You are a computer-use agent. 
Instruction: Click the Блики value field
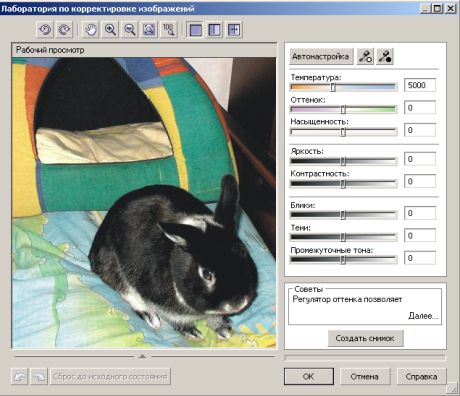tap(420, 213)
